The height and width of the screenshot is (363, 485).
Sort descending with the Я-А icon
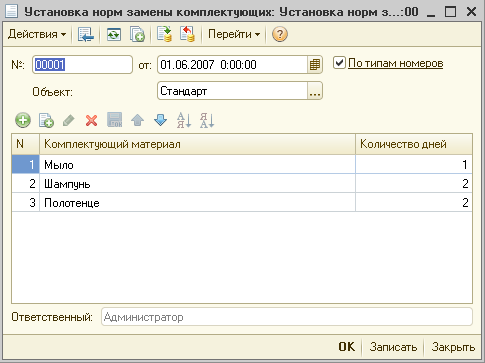coord(207,120)
